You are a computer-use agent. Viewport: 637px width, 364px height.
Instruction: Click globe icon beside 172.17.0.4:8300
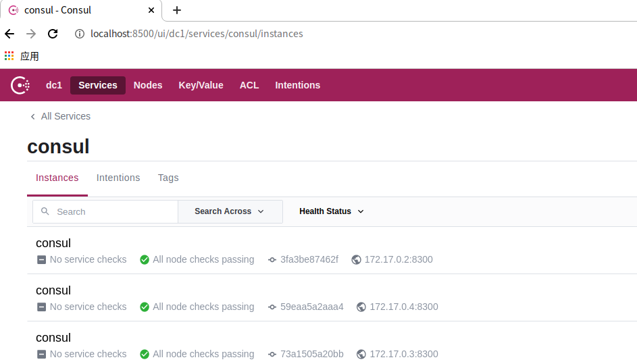(361, 307)
